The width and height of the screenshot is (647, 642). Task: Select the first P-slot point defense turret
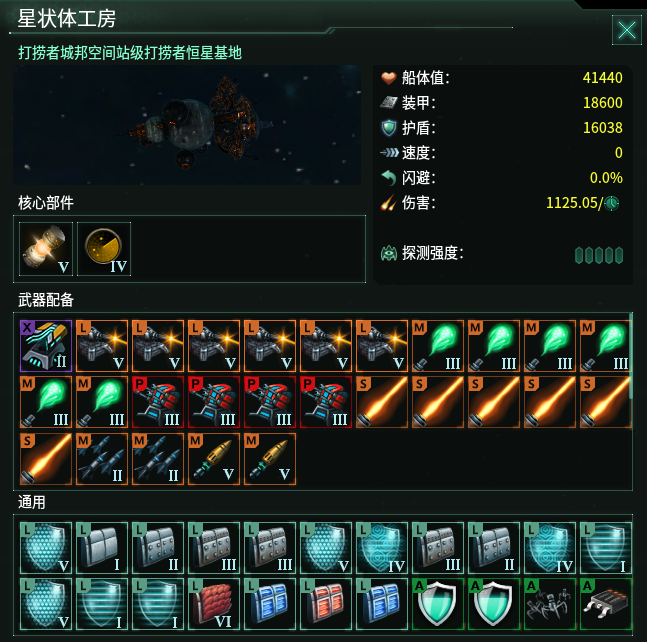(158, 402)
